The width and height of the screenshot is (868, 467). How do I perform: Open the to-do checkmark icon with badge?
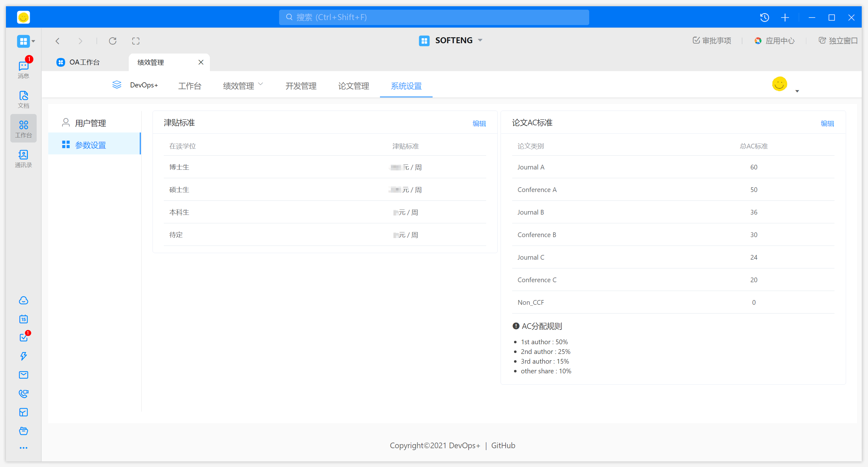tap(23, 337)
